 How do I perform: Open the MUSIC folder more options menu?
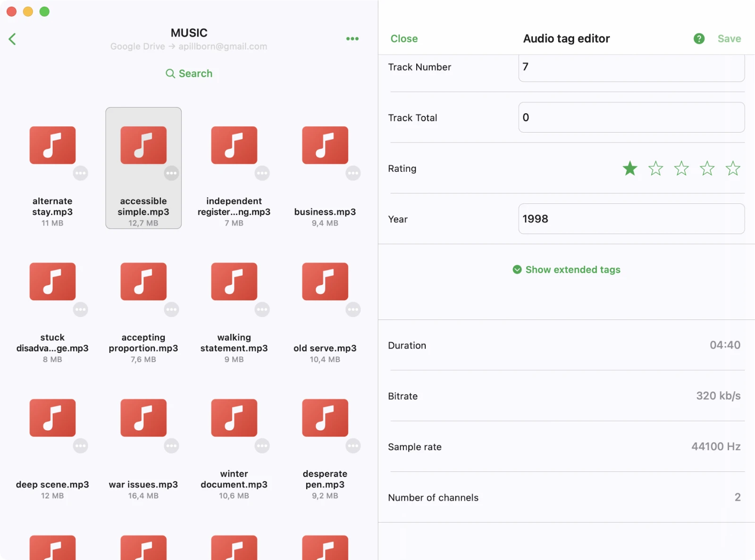[352, 39]
